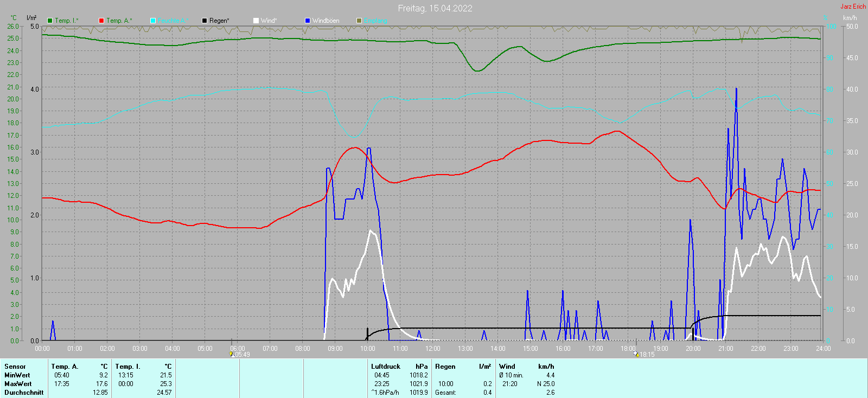Click the maximum inside temperature value 25.3
Screen dimensions: 868x398
166,384
